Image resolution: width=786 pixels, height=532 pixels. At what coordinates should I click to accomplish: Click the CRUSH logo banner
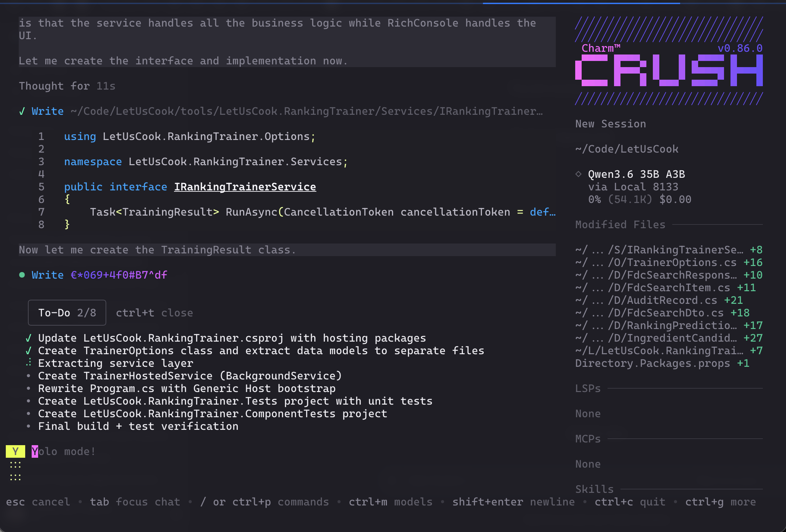click(669, 71)
